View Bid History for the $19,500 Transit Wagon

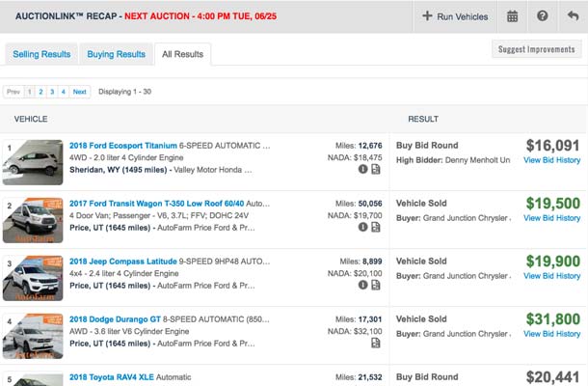552,218
